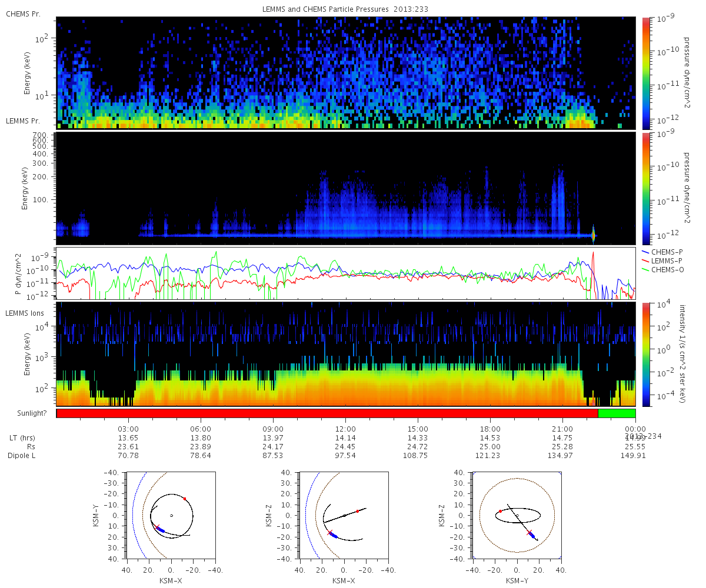Image resolution: width=706 pixels, height=588 pixels.
Task: Click the 15:00 time tick label
Action: point(418,429)
